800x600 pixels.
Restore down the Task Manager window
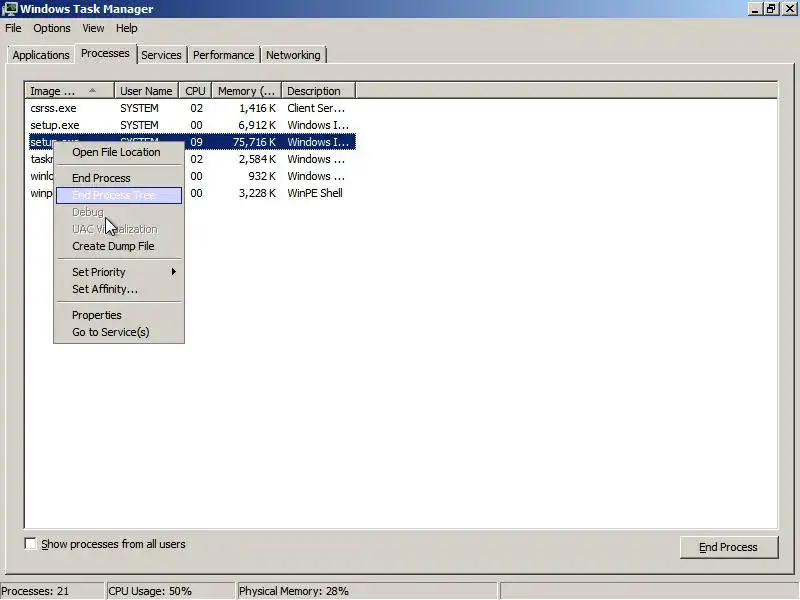coord(771,9)
